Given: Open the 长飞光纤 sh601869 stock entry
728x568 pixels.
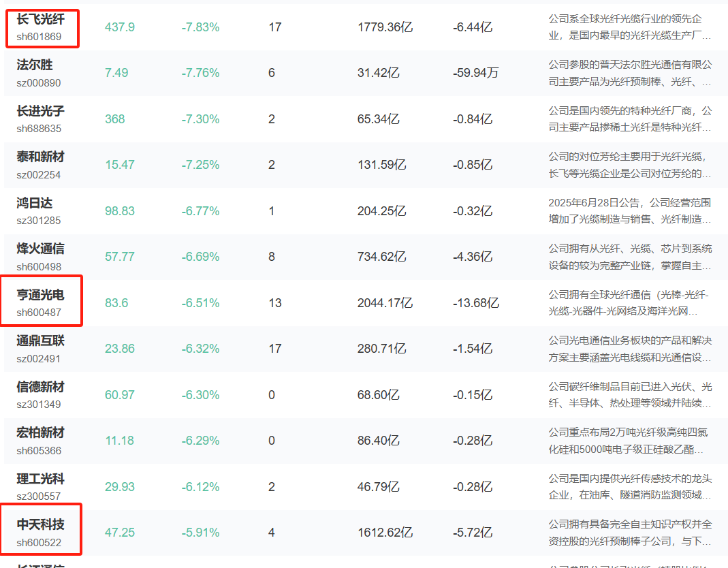Looking at the screenshot, I should 40,27.
